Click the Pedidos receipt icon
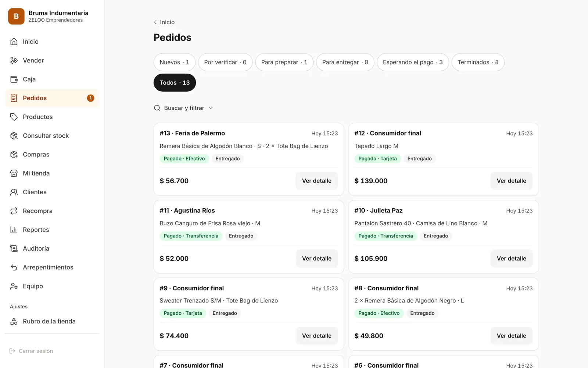This screenshot has height=368, width=588. tap(14, 98)
